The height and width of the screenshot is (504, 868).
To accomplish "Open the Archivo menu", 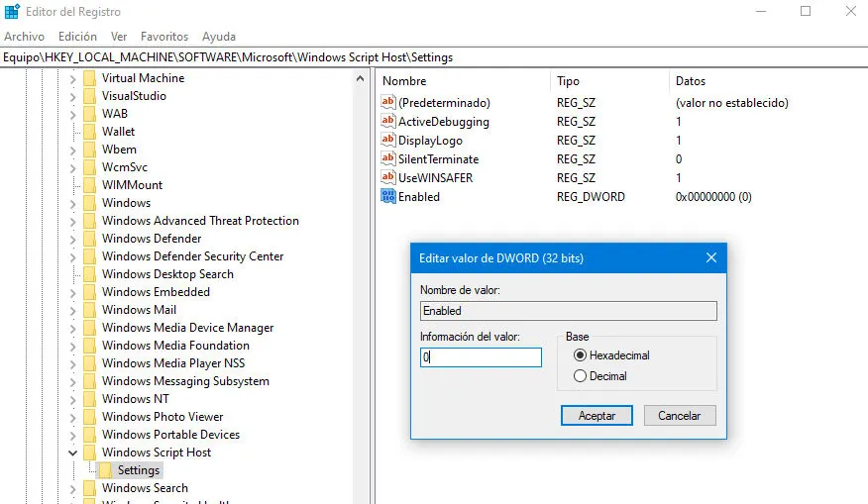I will 25,37.
